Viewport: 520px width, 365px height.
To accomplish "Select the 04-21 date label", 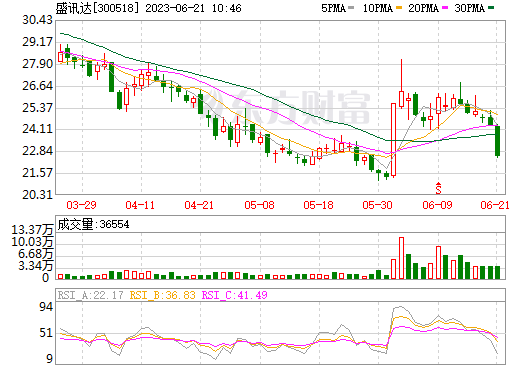I will click(199, 205).
